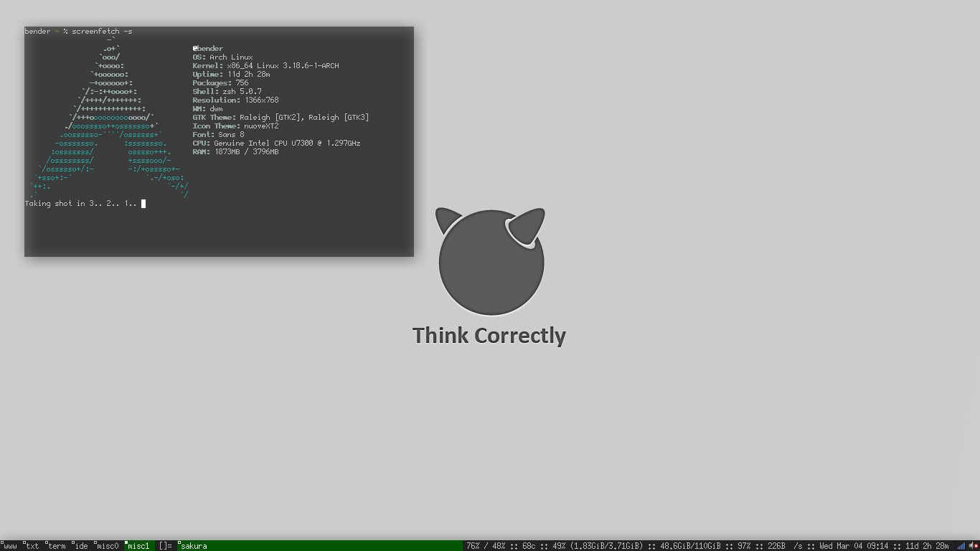Click the Arch Linux ASCII logo

coord(109,118)
